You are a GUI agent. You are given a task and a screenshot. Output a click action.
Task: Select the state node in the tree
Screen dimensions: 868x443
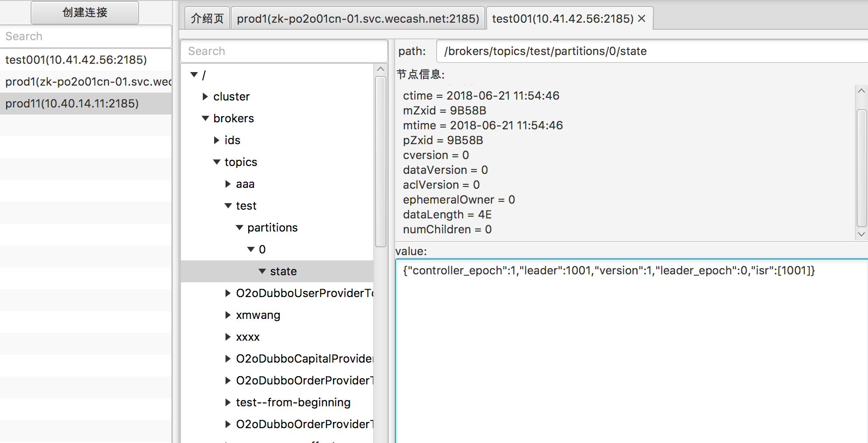(284, 271)
